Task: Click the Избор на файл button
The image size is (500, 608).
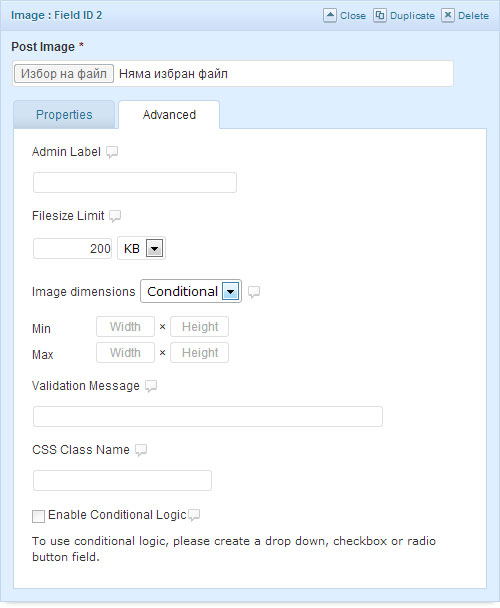Action: 64,74
